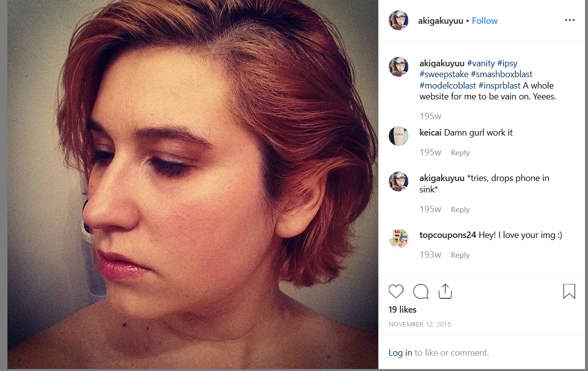Click Log in link to comment
The width and height of the screenshot is (588, 371).
tap(400, 353)
